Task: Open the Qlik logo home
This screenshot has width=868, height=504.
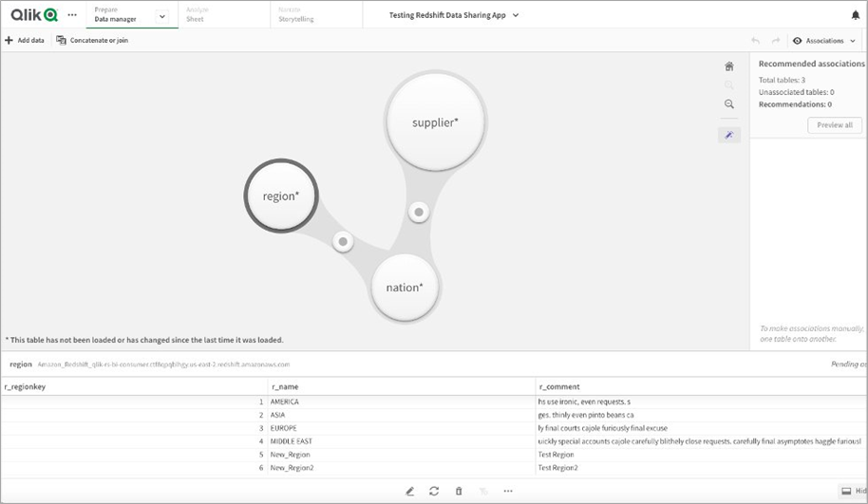Action: point(34,15)
